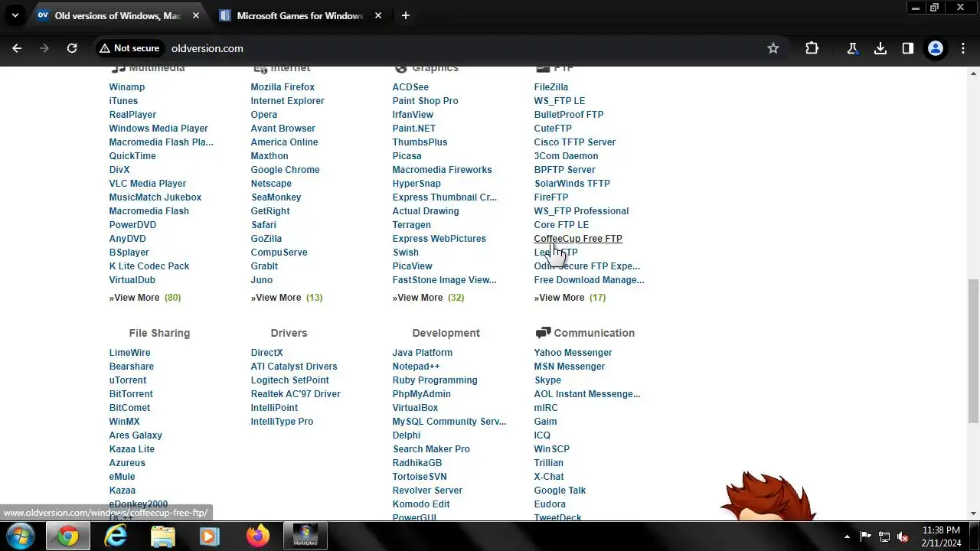Open the QuickTime link

(x=132, y=156)
